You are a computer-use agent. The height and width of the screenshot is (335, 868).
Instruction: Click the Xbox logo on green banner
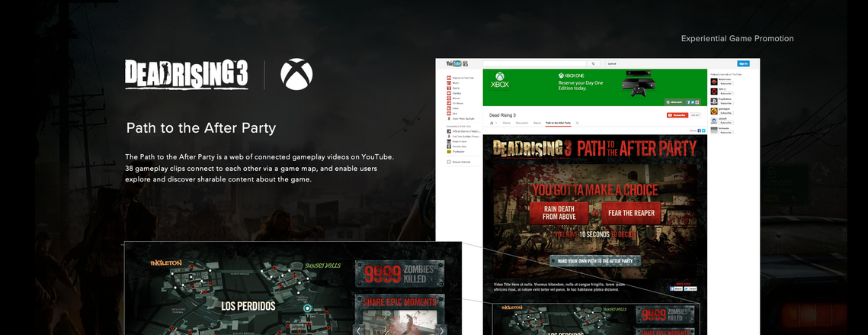click(500, 80)
